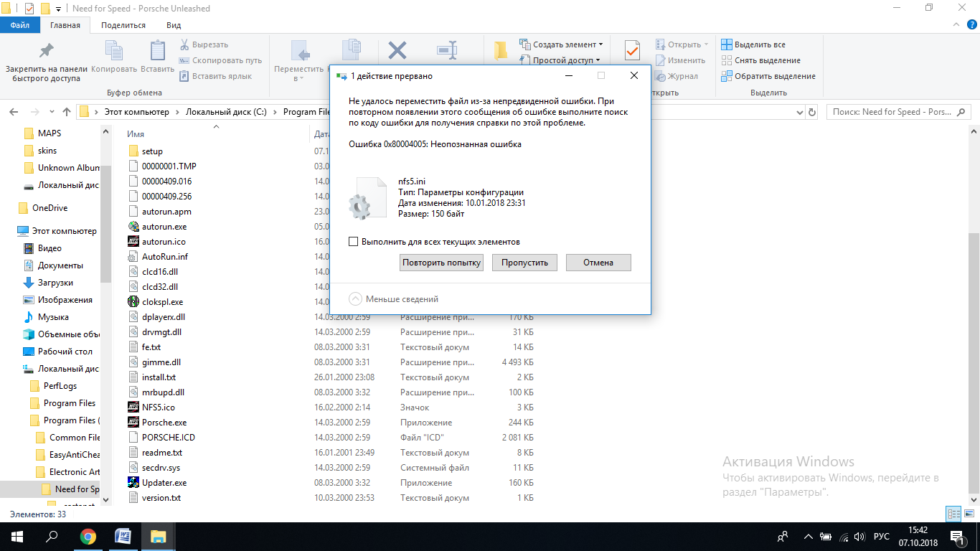This screenshot has height=551, width=980.
Task: Click Локальный диск (C:) in the address bar
Action: (226, 112)
